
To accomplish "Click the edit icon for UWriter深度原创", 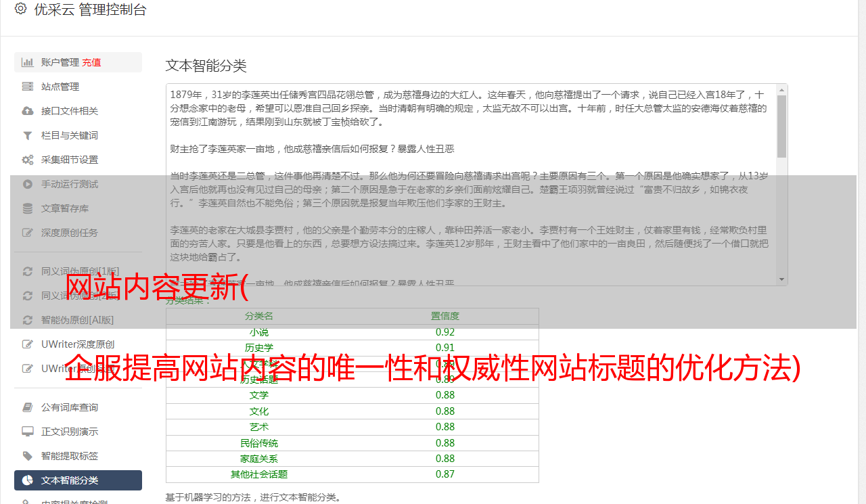I will point(28,344).
